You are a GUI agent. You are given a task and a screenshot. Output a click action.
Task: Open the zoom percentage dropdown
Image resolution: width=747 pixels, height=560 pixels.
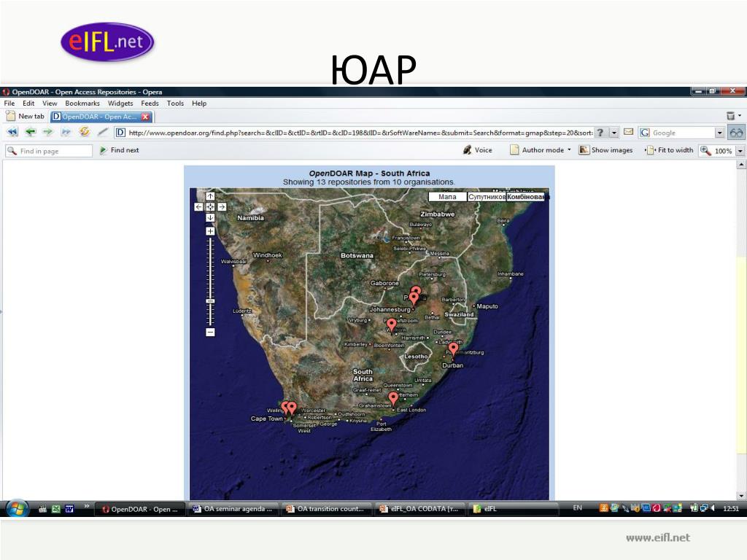pos(740,151)
